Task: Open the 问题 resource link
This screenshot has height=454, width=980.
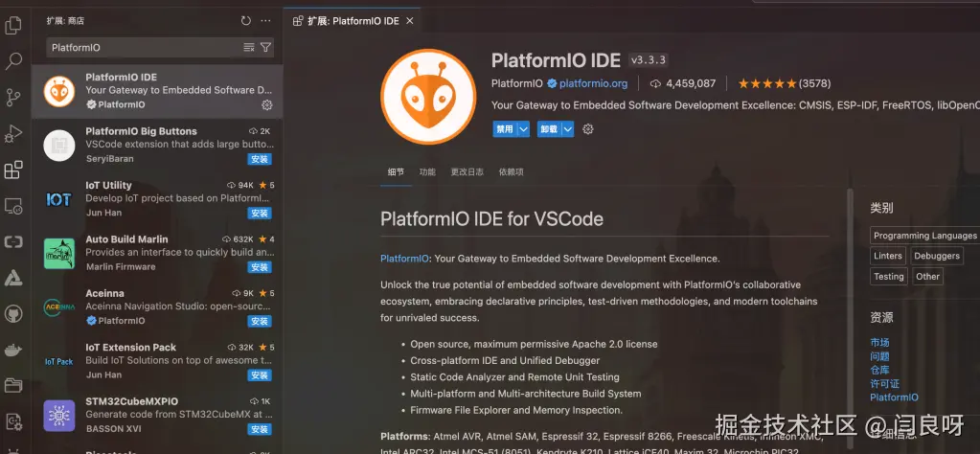Action: 879,356
